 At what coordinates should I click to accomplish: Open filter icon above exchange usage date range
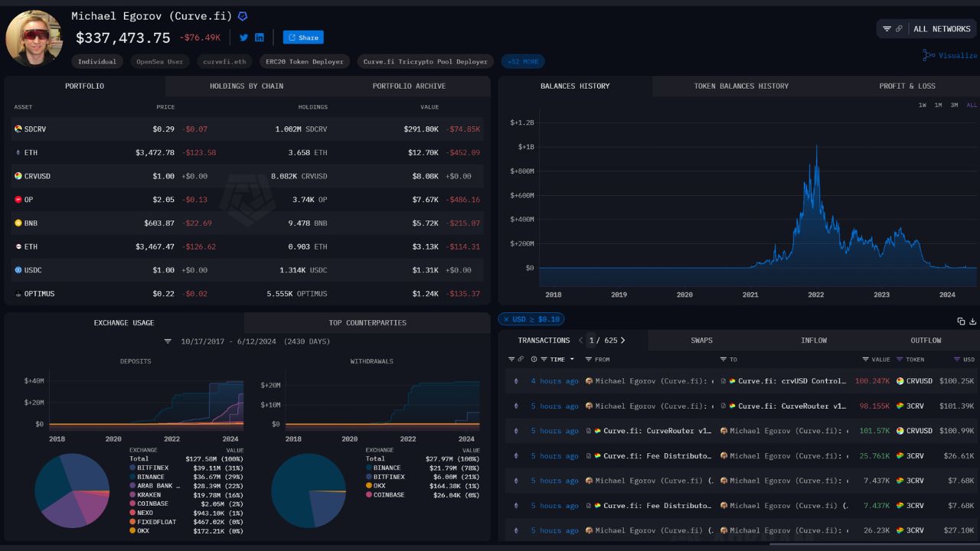[168, 341]
